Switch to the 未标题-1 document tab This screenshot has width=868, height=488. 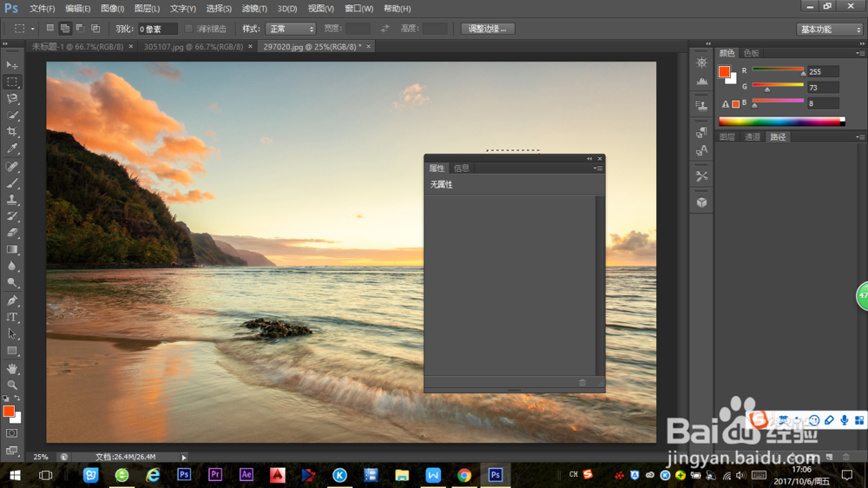(77, 47)
